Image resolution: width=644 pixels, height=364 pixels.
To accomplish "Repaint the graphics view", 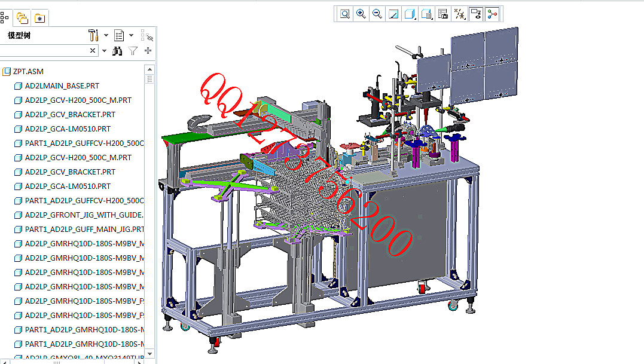I will click(x=393, y=14).
